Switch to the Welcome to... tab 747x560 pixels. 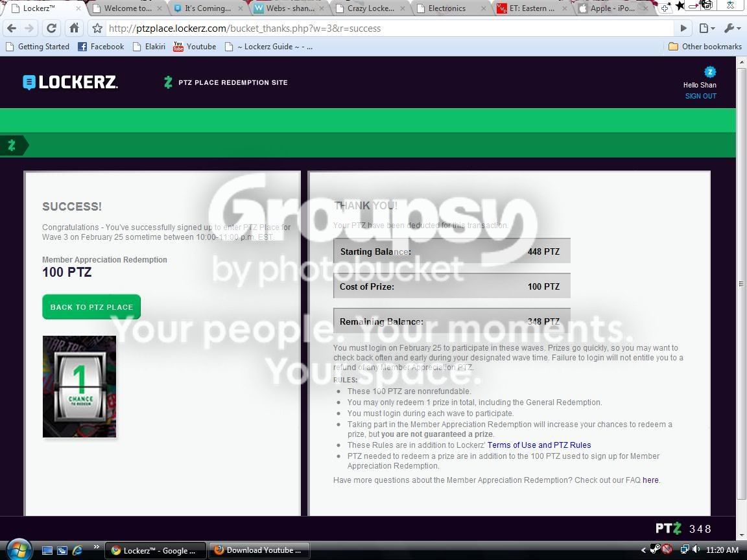pos(128,8)
